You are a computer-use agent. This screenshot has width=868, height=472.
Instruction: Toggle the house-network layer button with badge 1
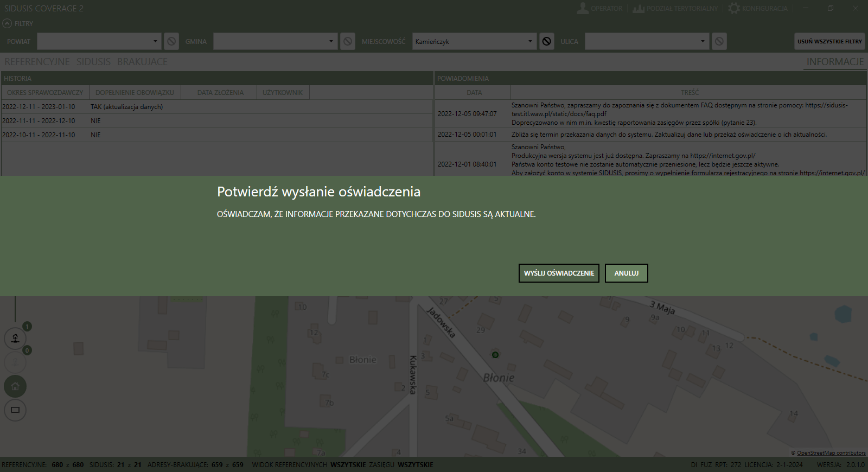click(15, 338)
